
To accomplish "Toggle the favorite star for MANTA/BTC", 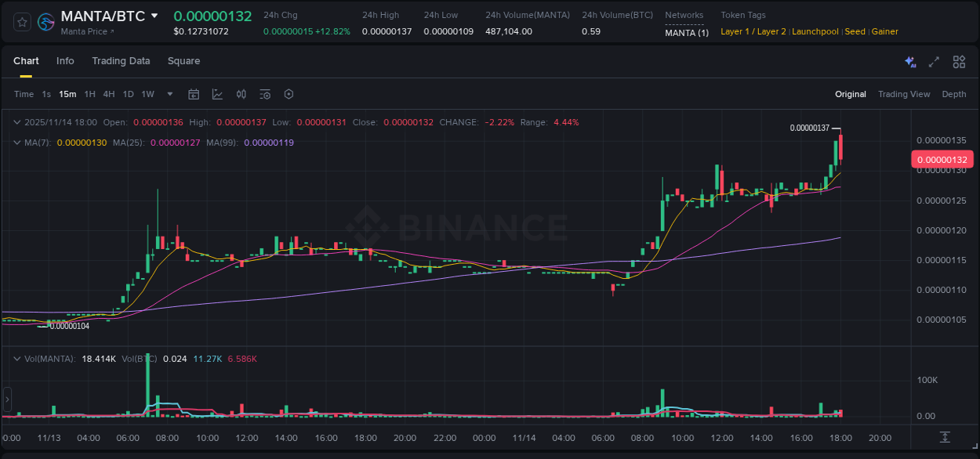I will (21, 22).
